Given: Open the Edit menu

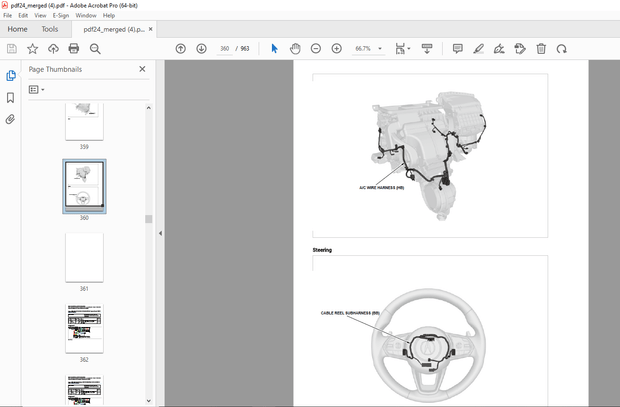Looking at the screenshot, I should coord(23,15).
